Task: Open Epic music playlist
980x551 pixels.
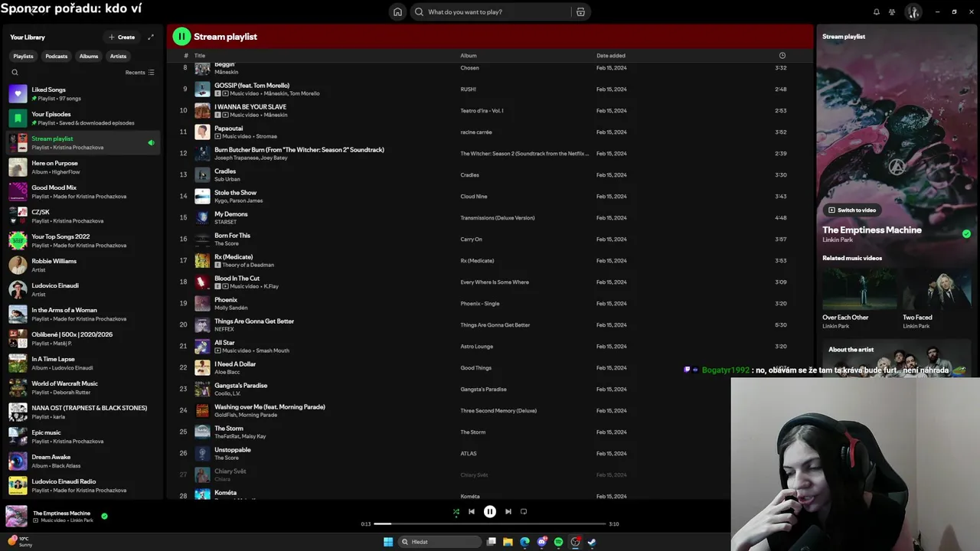Action: [83, 436]
